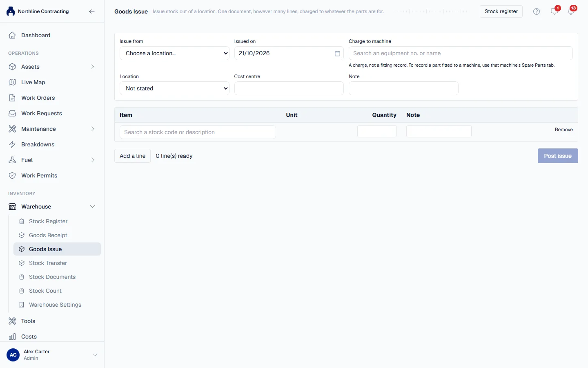Click the Costs bar chart icon
588x368 pixels.
(x=12, y=337)
